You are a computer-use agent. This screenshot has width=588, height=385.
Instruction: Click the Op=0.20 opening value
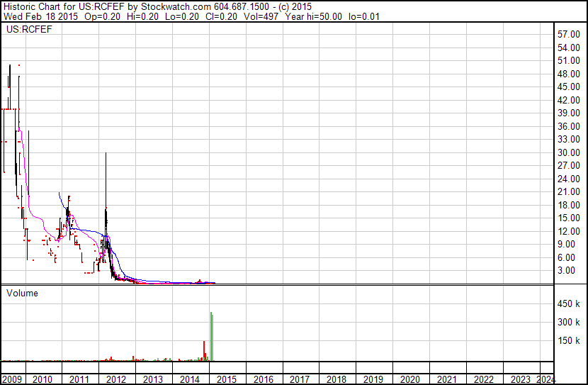coord(103,16)
